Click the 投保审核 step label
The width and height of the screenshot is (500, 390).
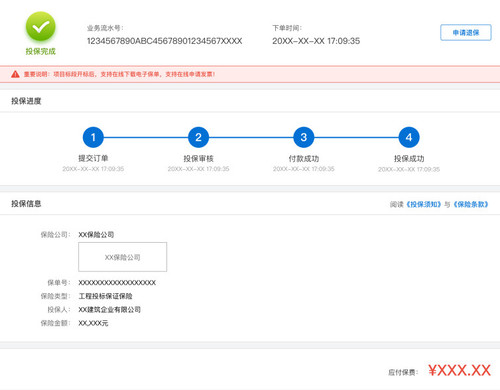click(x=198, y=158)
